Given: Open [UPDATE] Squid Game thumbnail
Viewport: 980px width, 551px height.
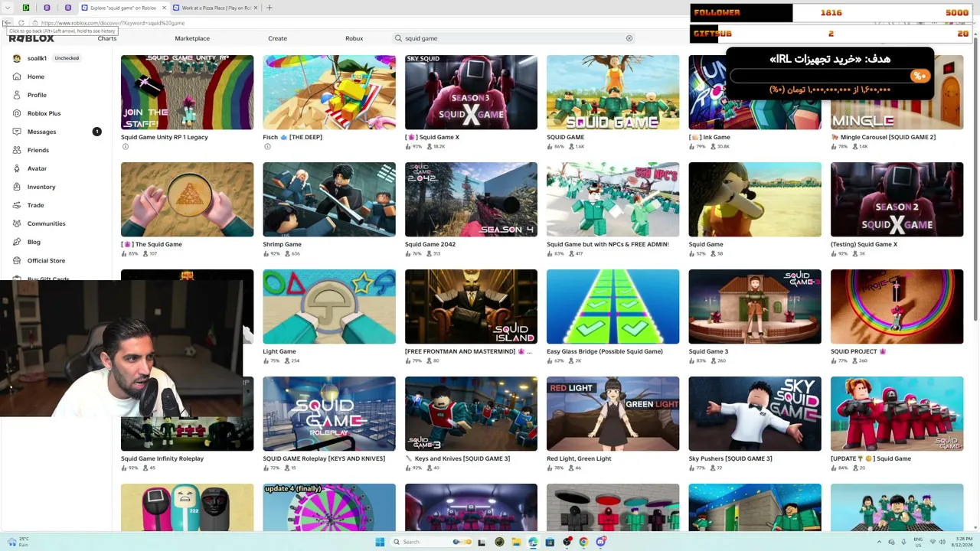Looking at the screenshot, I should pyautogui.click(x=897, y=413).
